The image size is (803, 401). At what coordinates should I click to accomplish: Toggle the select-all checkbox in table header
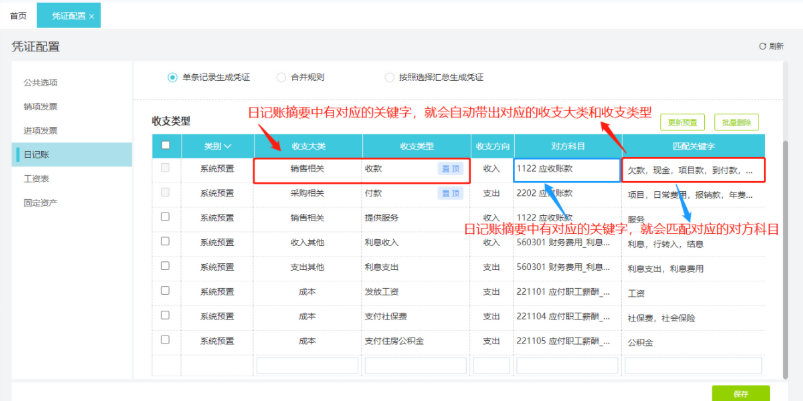click(165, 145)
